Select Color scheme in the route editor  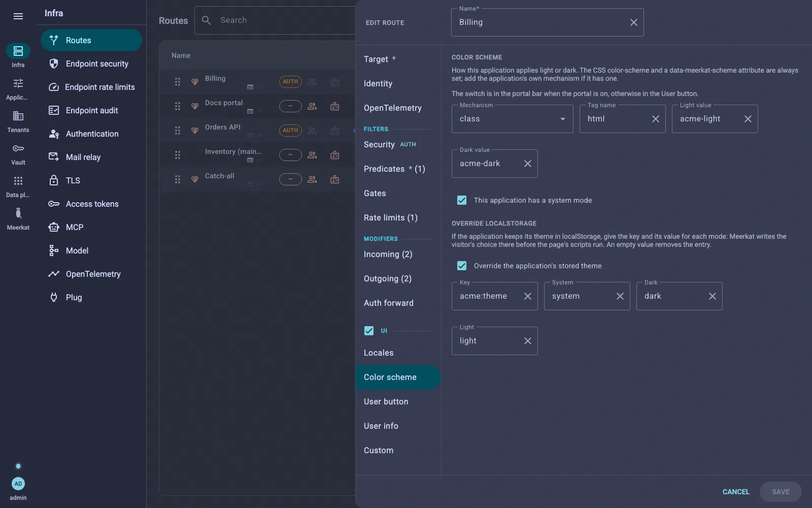(x=398, y=377)
